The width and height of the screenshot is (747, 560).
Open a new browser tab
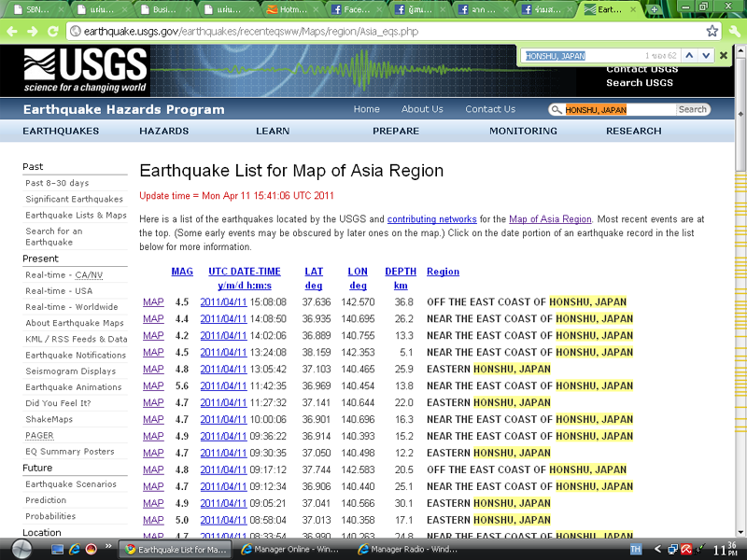[x=655, y=9]
